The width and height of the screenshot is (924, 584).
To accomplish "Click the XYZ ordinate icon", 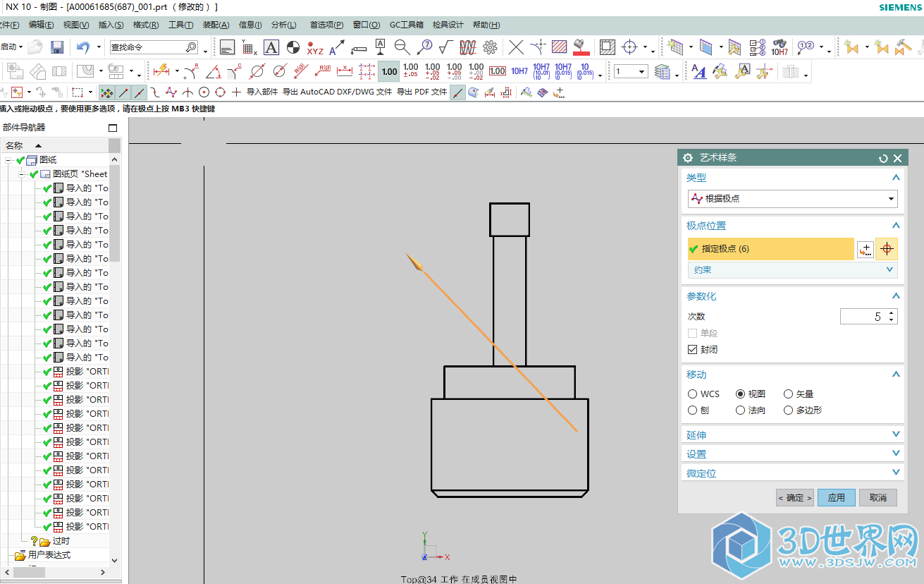I will coord(315,48).
